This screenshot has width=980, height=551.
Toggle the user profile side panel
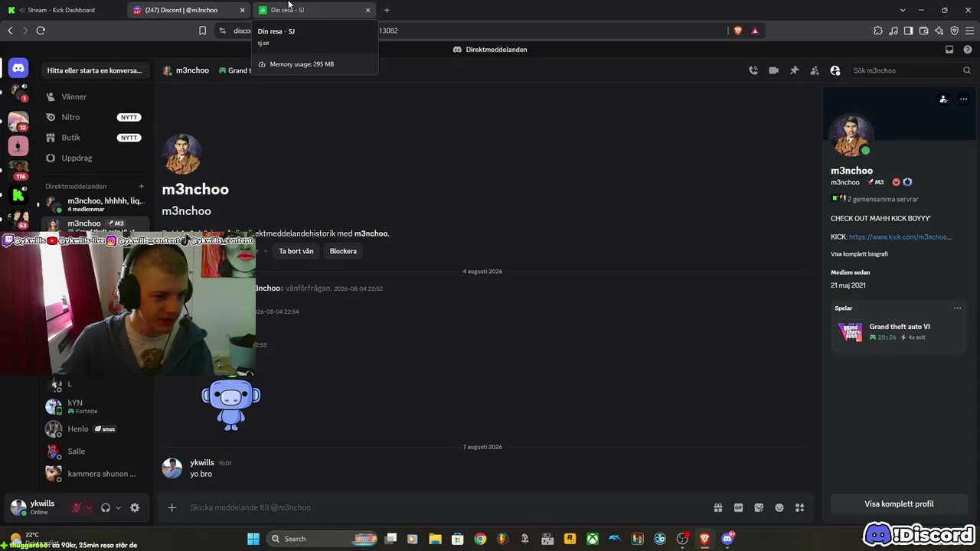[835, 70]
